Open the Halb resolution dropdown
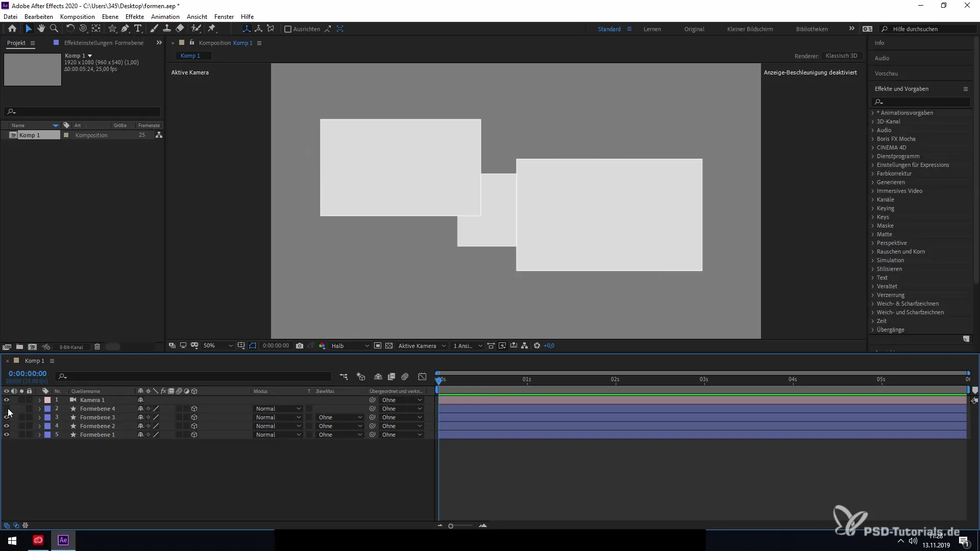980x551 pixels. (x=350, y=346)
